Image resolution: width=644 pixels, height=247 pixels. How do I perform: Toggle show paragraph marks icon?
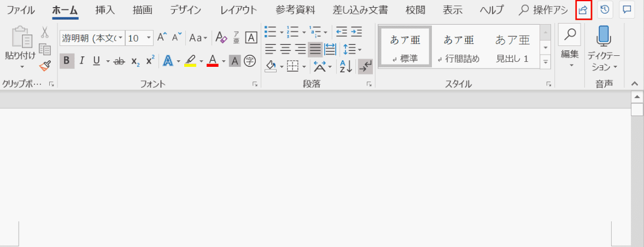(x=365, y=66)
